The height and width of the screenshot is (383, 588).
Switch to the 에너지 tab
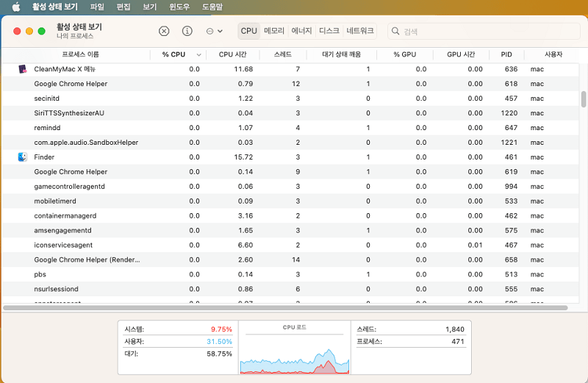tap(301, 31)
